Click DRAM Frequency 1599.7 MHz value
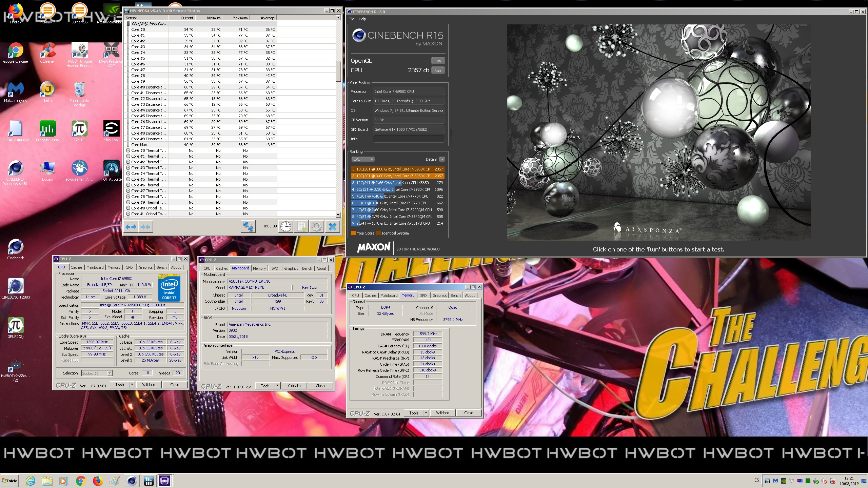868x488 pixels. pos(427,334)
